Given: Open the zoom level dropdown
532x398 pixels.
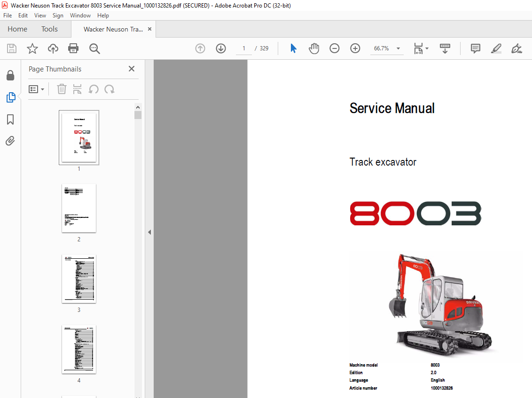Looking at the screenshot, I should coord(399,48).
